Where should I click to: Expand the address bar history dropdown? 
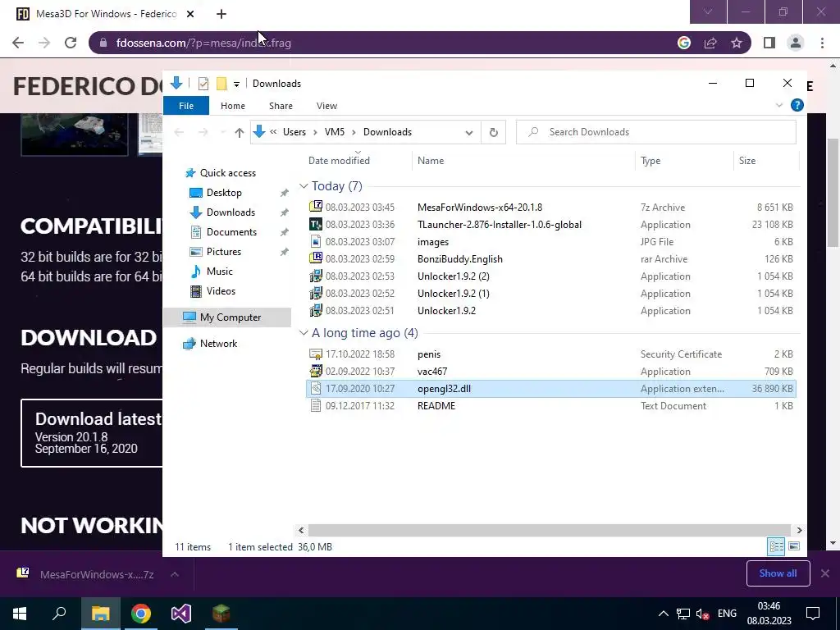pos(468,132)
